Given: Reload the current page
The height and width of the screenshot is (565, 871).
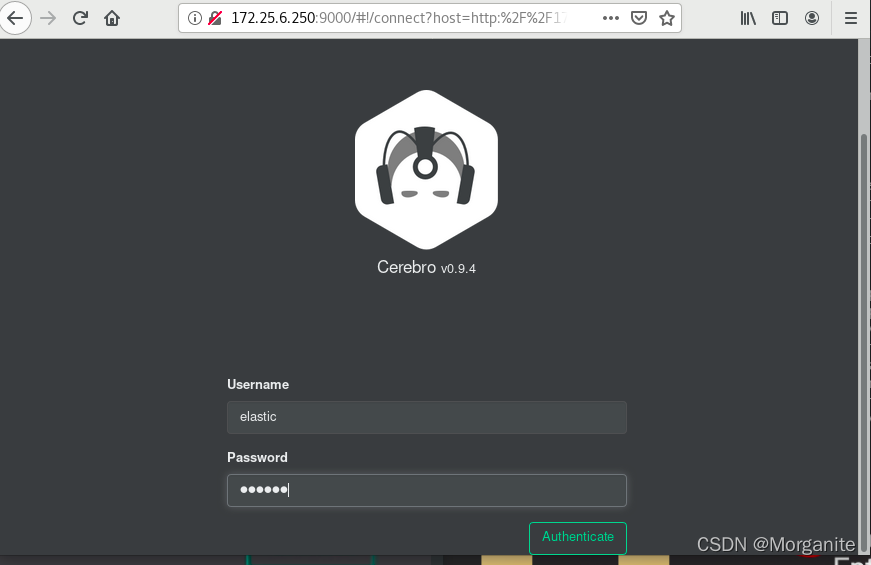Looking at the screenshot, I should (80, 18).
